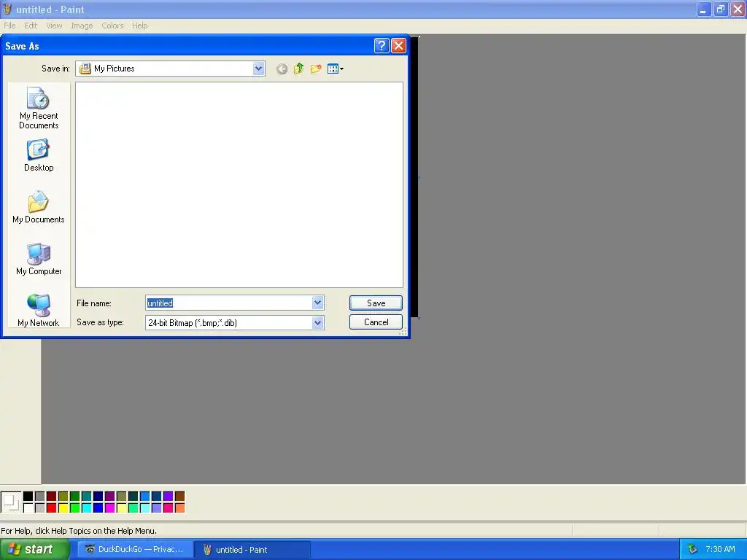
Task: Open the Colors menu in Paint
Action: click(x=112, y=26)
